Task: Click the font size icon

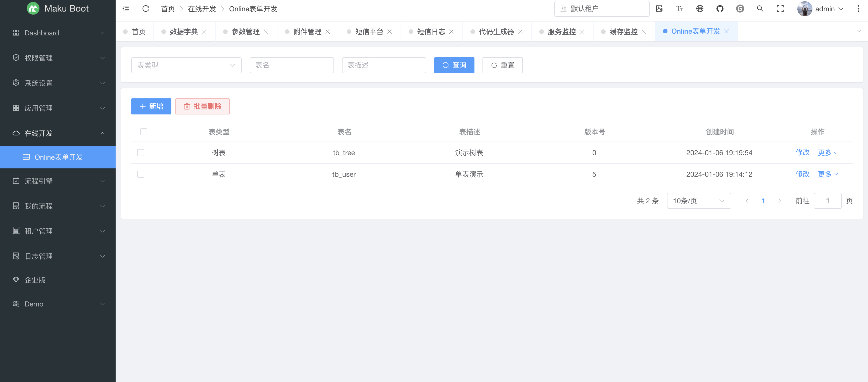Action: pos(680,9)
